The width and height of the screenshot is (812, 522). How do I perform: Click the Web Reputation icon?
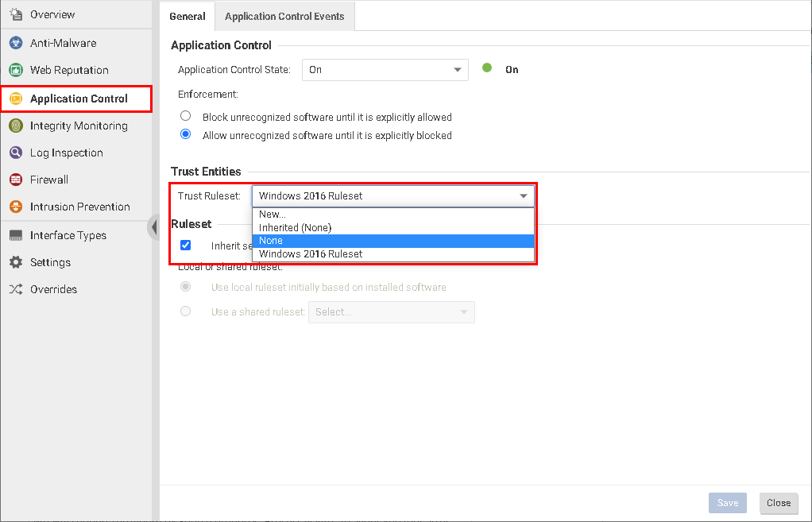pos(15,70)
